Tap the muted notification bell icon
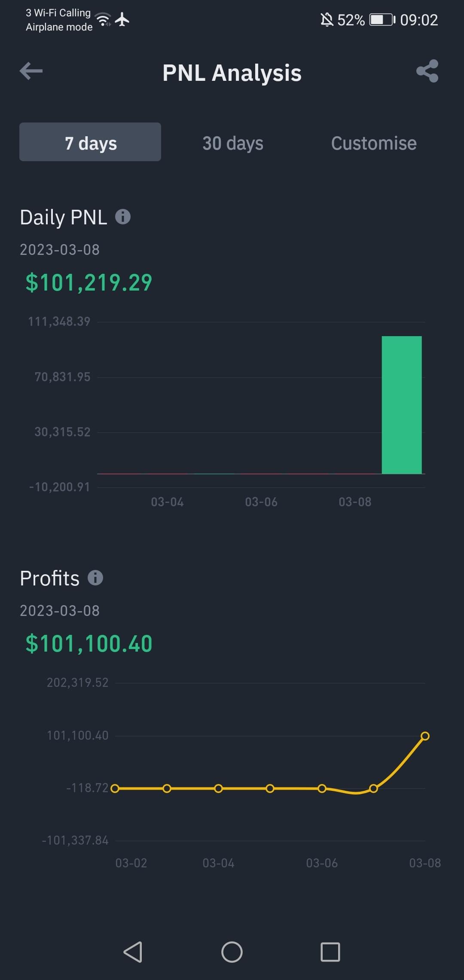The height and width of the screenshot is (980, 464). click(x=327, y=20)
